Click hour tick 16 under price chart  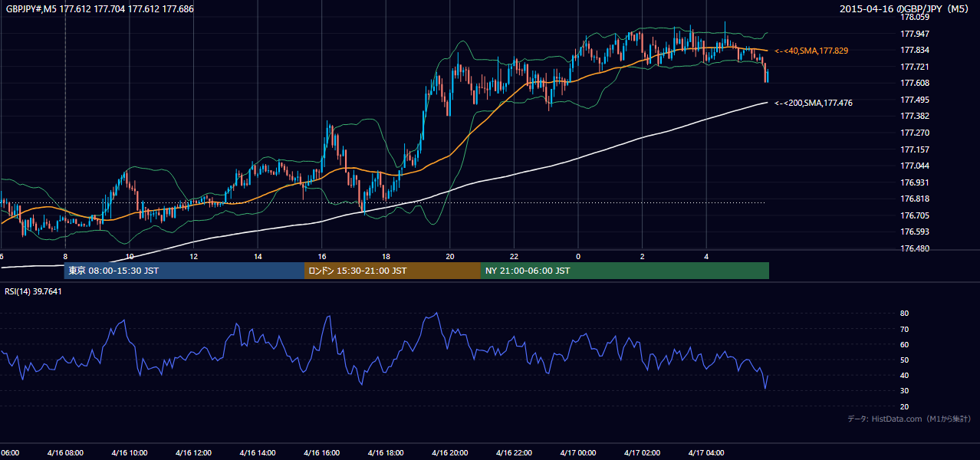click(322, 257)
